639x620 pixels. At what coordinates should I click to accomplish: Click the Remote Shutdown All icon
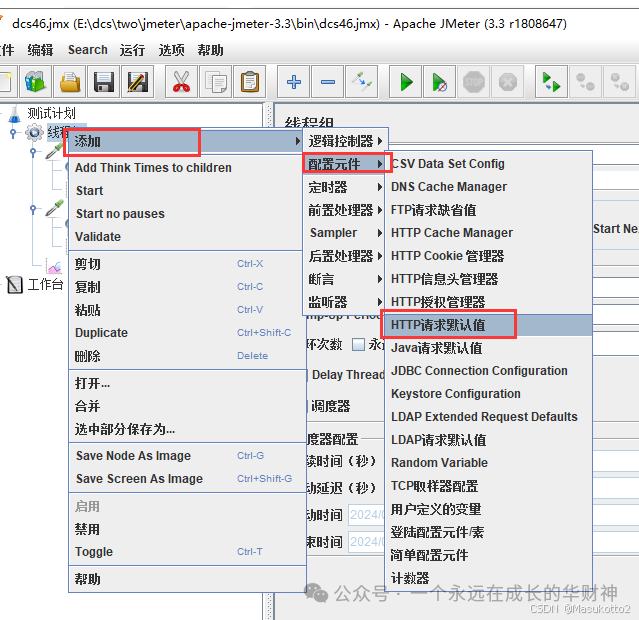[x=619, y=82]
